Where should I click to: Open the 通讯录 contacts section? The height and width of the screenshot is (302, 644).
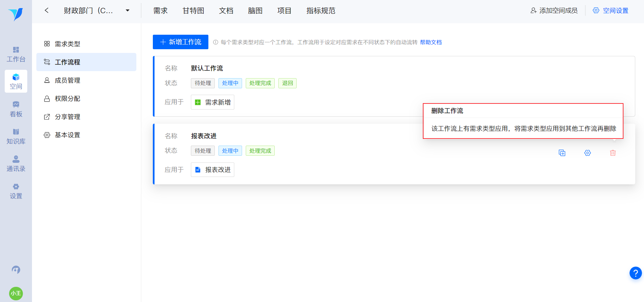(16, 164)
